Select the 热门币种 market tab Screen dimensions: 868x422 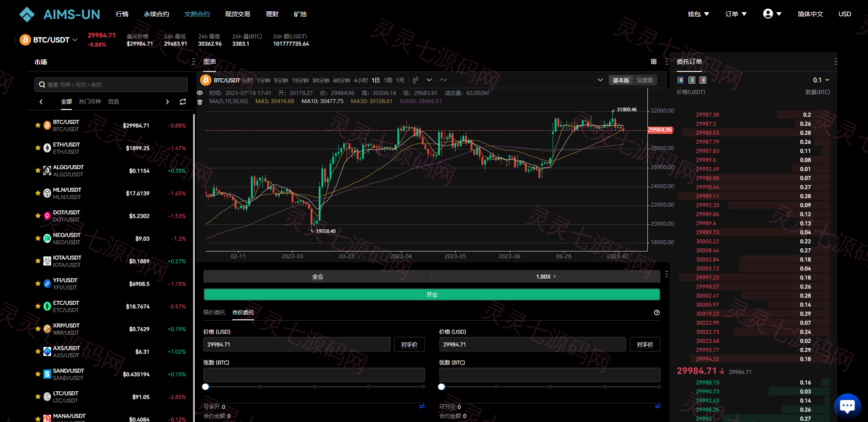[x=90, y=102]
